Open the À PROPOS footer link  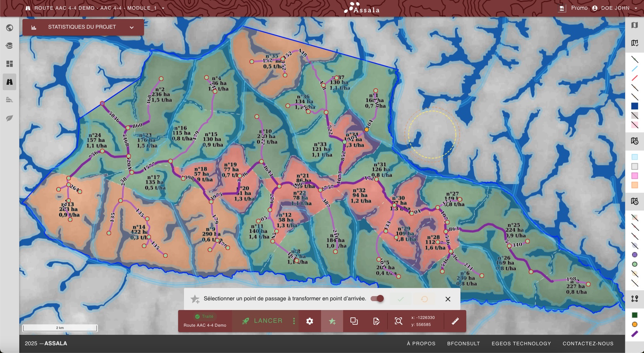coord(421,343)
